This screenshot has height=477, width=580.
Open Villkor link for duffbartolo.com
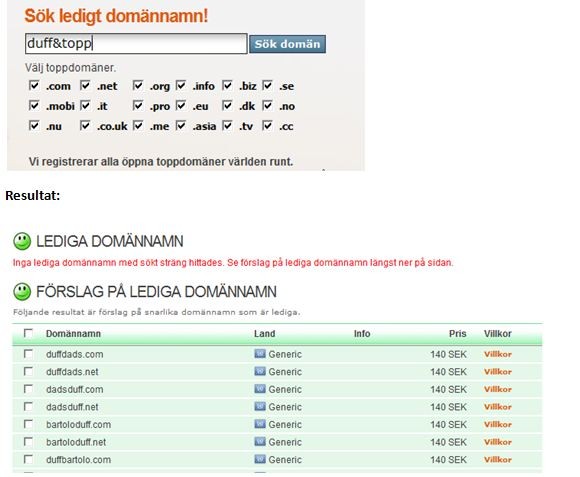(498, 460)
